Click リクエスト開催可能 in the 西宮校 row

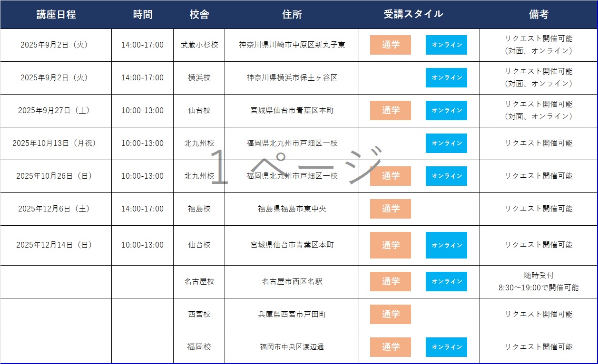(539, 315)
